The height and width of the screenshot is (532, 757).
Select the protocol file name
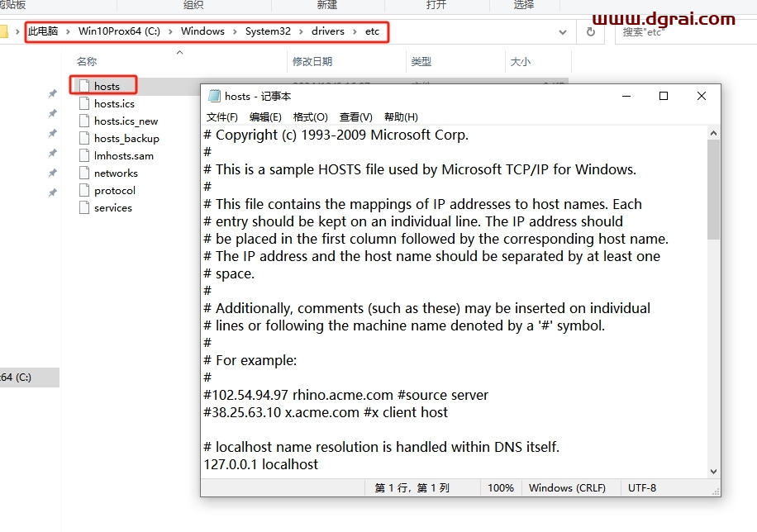click(x=115, y=191)
